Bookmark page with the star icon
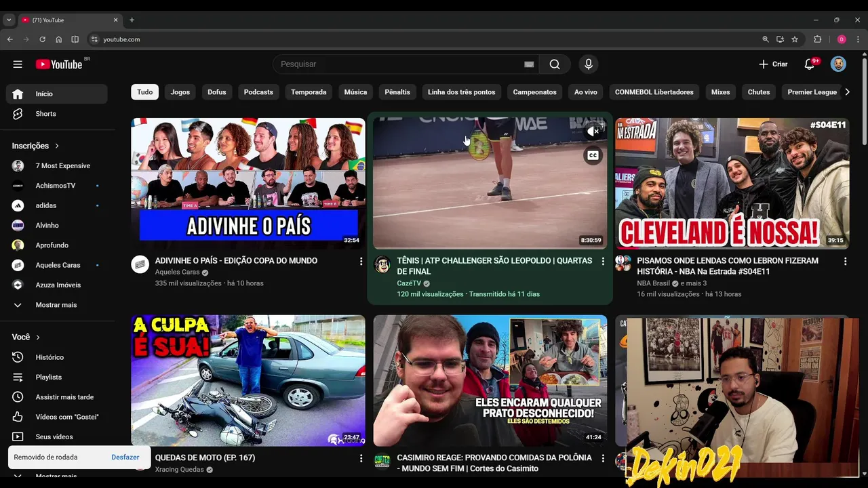 coord(795,39)
